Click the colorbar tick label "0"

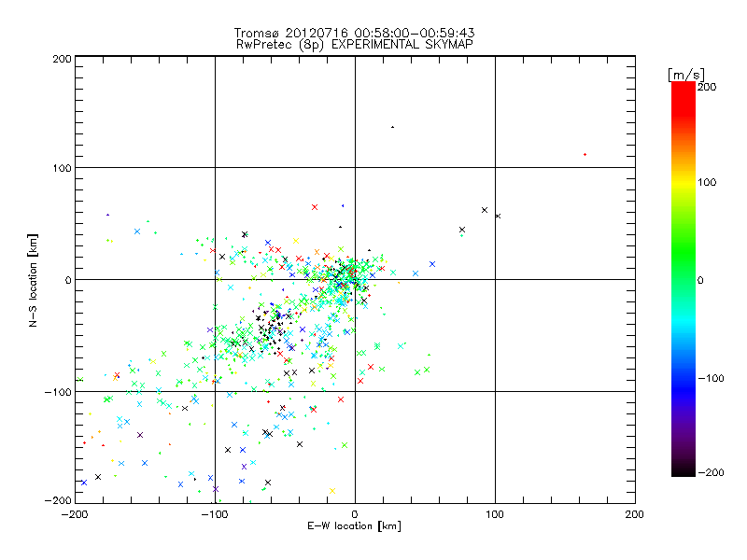pyautogui.click(x=699, y=281)
